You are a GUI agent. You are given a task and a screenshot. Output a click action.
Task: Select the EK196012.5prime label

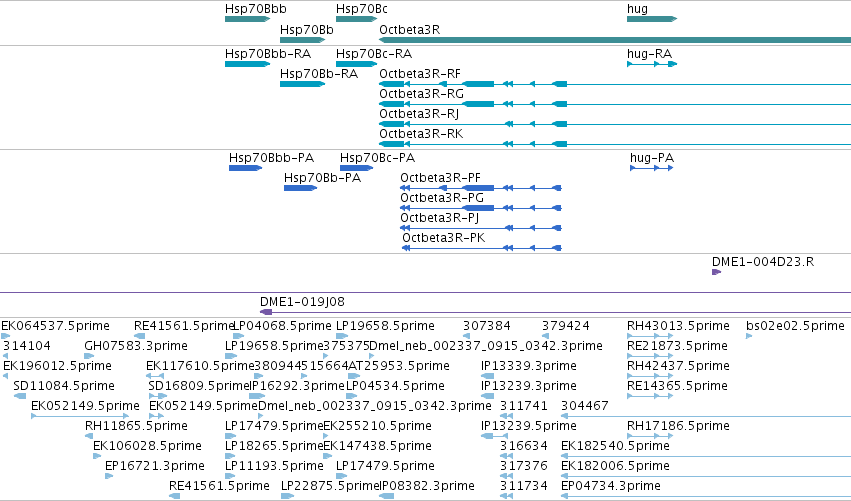pos(58,366)
